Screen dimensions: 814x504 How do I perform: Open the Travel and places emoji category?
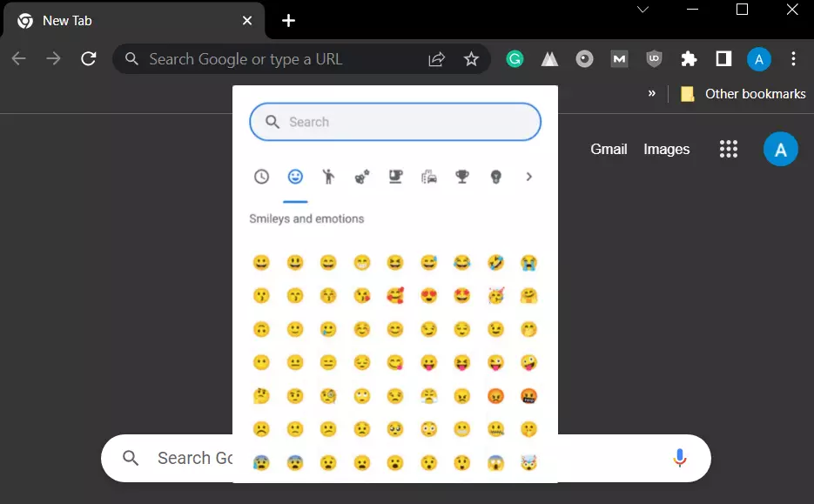pos(428,176)
